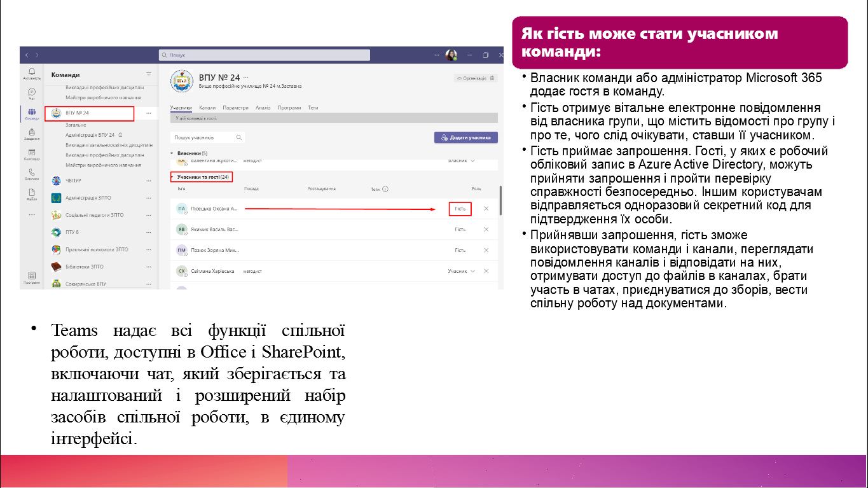Collapse the Учасники та гості (24) section
The image size is (868, 488).
(172, 177)
